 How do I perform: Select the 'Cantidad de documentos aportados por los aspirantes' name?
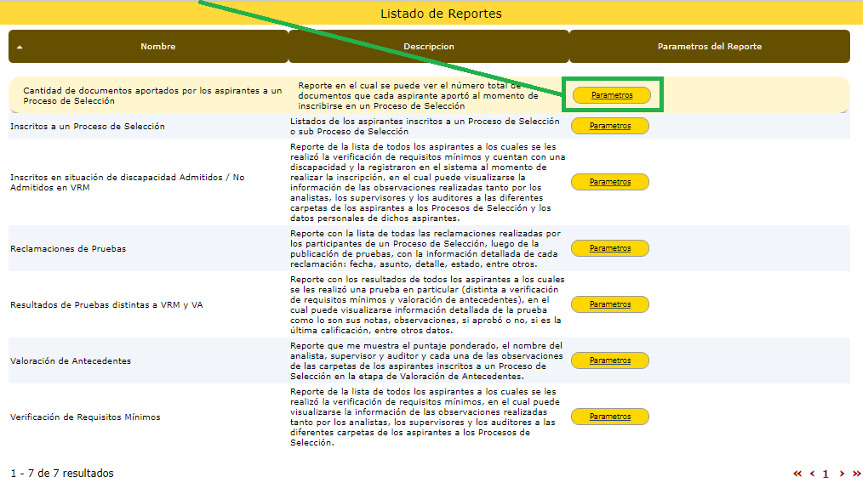152,96
